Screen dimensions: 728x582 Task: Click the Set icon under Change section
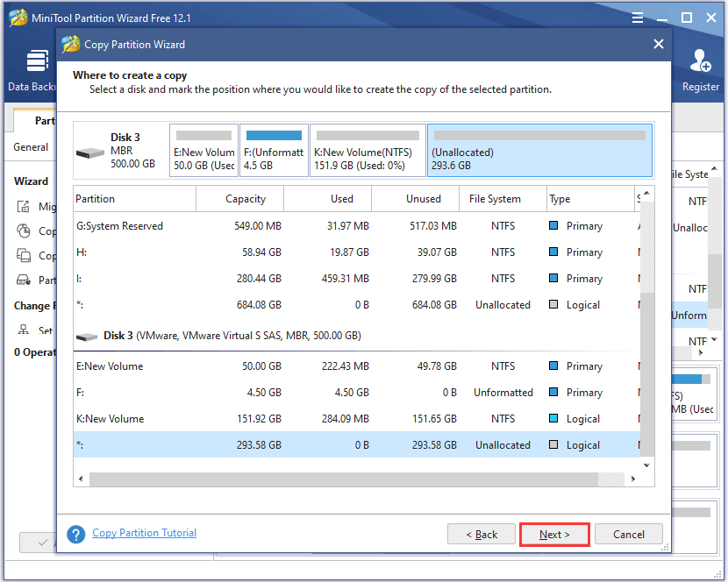[23, 330]
